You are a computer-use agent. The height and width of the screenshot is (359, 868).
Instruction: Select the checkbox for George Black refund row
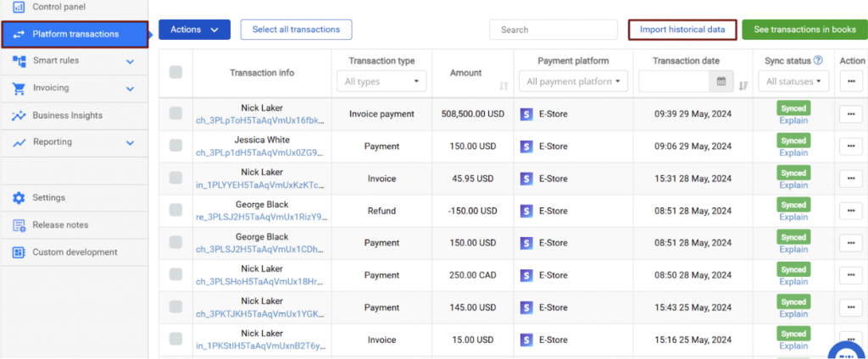point(175,211)
